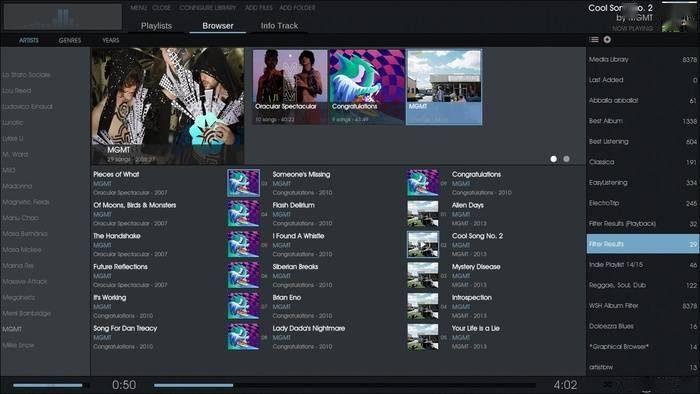The height and width of the screenshot is (394, 700).
Task: Select track Introspection
Action: 471,298
